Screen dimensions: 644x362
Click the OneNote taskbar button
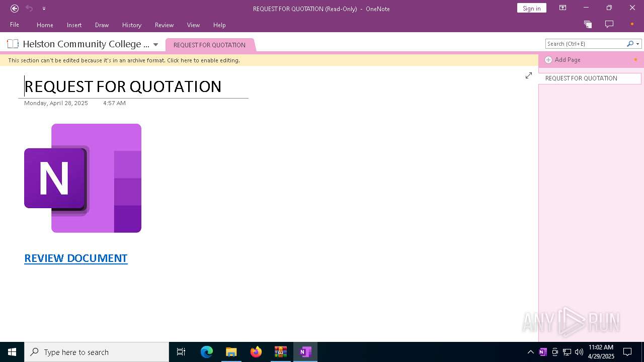point(305,352)
